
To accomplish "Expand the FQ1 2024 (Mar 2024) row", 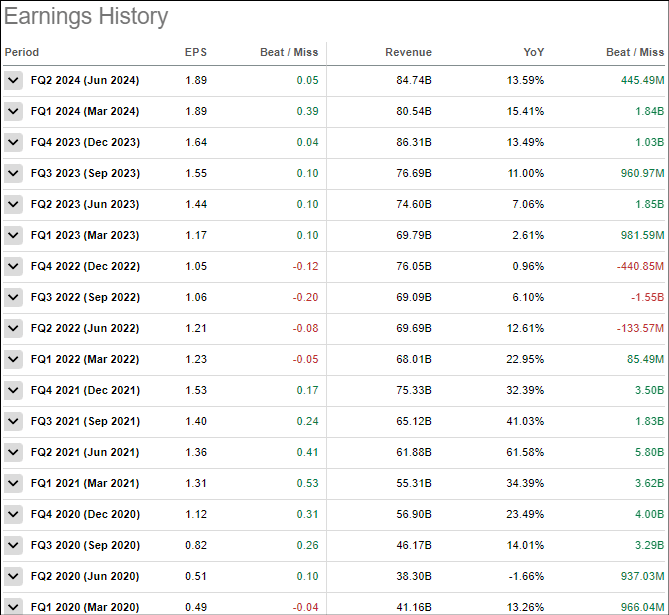I will point(13,112).
